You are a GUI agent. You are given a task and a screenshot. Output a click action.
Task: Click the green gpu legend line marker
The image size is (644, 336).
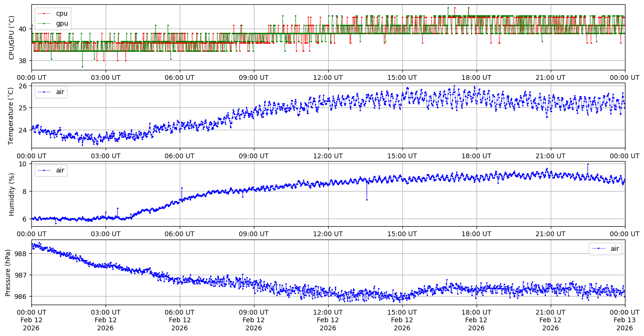click(44, 23)
